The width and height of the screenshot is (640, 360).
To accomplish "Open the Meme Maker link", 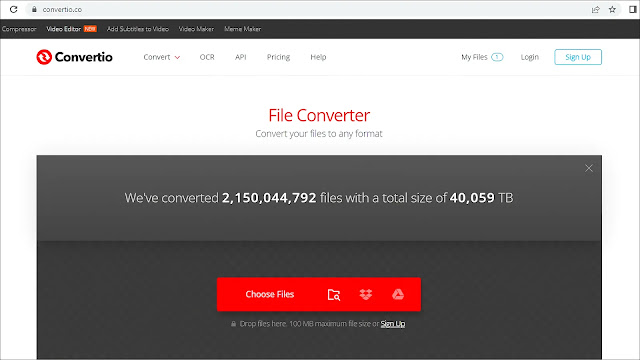I will [x=242, y=29].
